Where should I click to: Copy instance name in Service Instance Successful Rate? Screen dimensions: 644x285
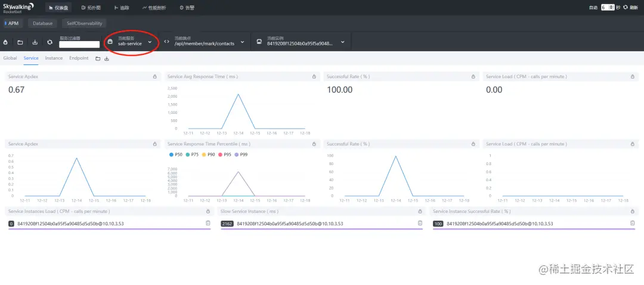[x=633, y=223]
